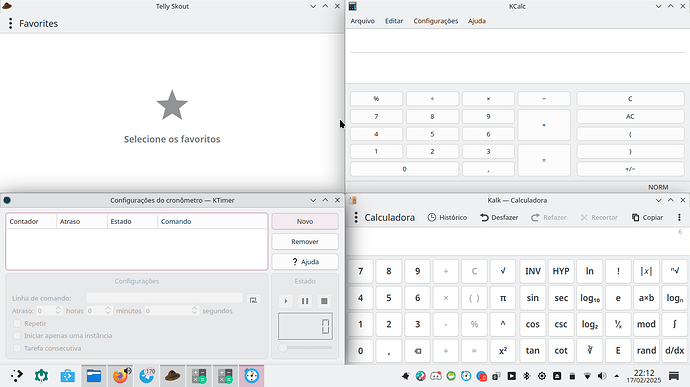Click AC button in KCalc
This screenshot has width=690, height=387.
tap(630, 117)
